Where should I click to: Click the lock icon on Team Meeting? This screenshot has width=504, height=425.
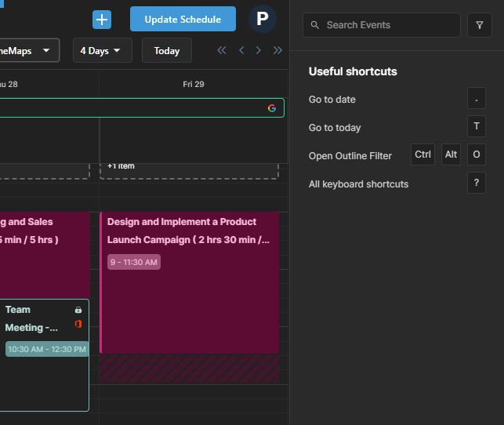[78, 310]
